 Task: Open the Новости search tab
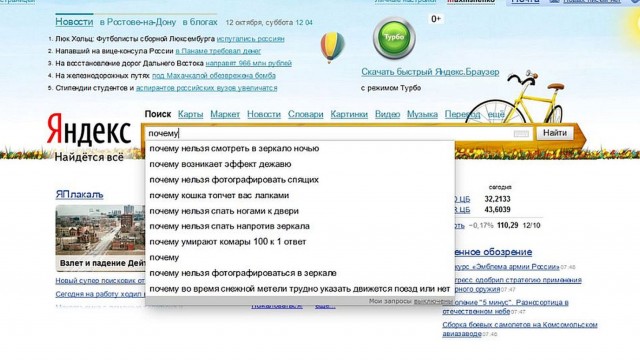pyautogui.click(x=264, y=114)
